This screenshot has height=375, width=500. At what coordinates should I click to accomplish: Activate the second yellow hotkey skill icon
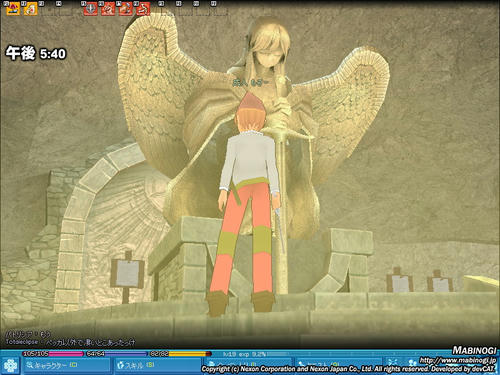[30, 8]
